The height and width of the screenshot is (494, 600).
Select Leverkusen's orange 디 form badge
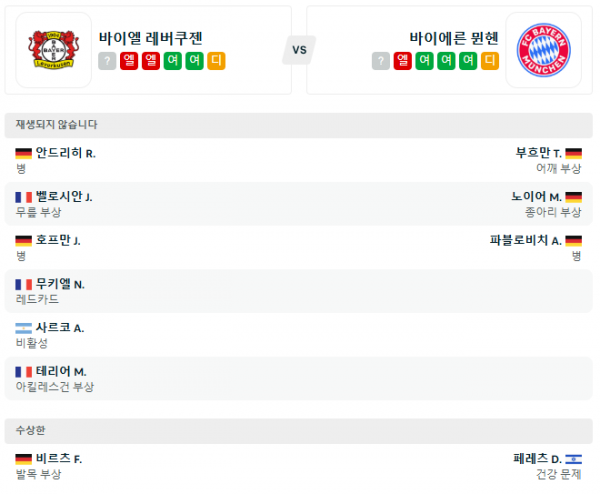click(x=216, y=61)
